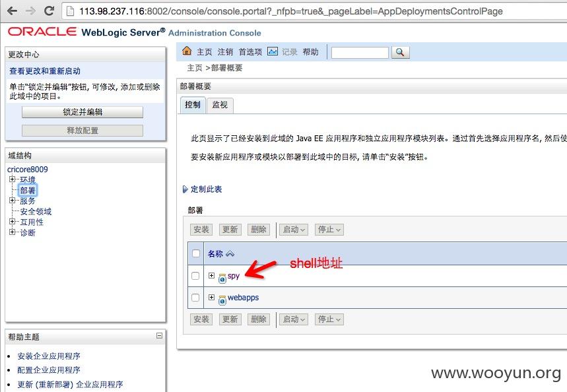Click the 锁定并编辑 button
This screenshot has height=392, width=567.
(83, 112)
